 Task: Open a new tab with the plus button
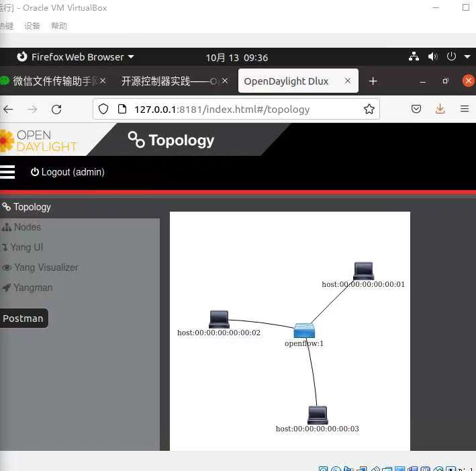[x=373, y=81]
